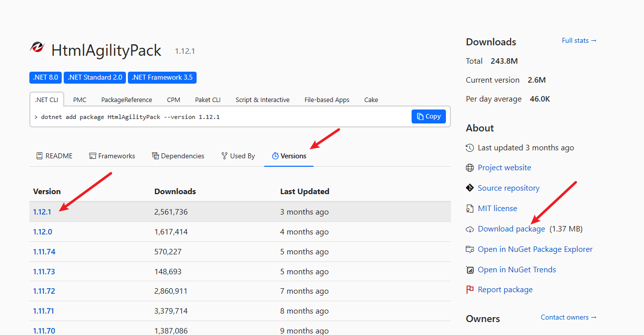This screenshot has height=335, width=644.
Task: Click the Download package link
Action: tap(511, 229)
